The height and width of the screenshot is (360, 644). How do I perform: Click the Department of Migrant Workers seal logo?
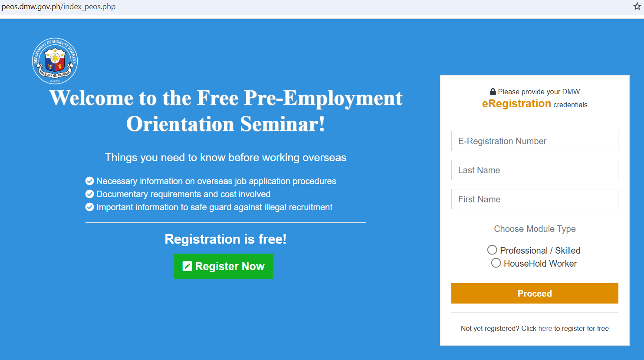tap(55, 61)
